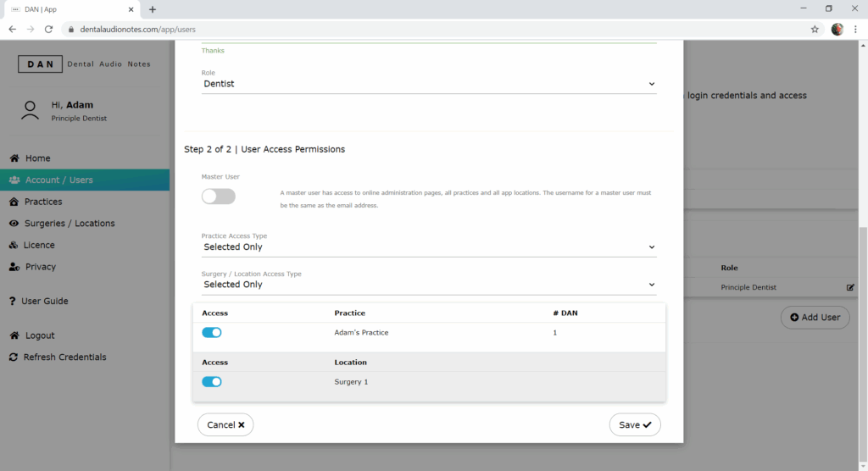Viewport: 868px width, 471px height.
Task: Enable the Master User toggle
Action: tap(218, 197)
